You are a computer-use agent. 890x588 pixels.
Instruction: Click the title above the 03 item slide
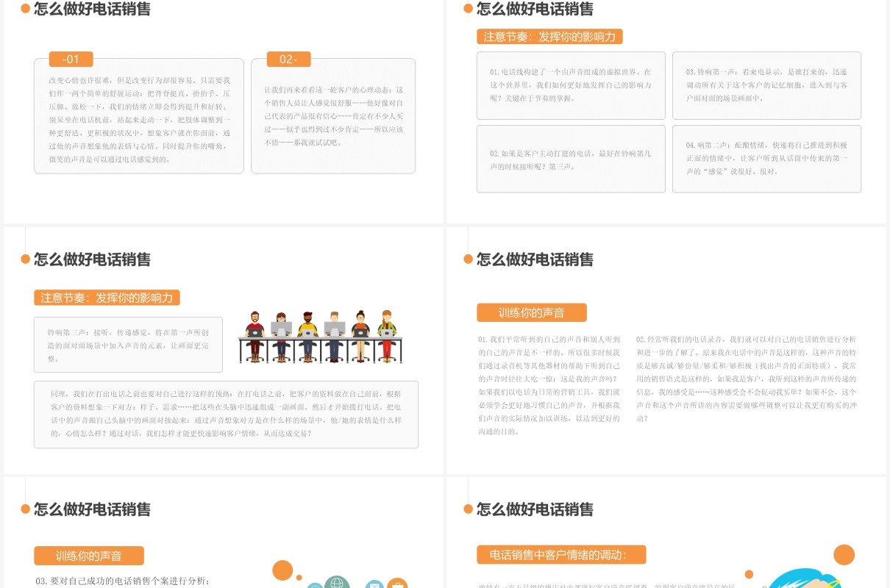[x=92, y=509]
